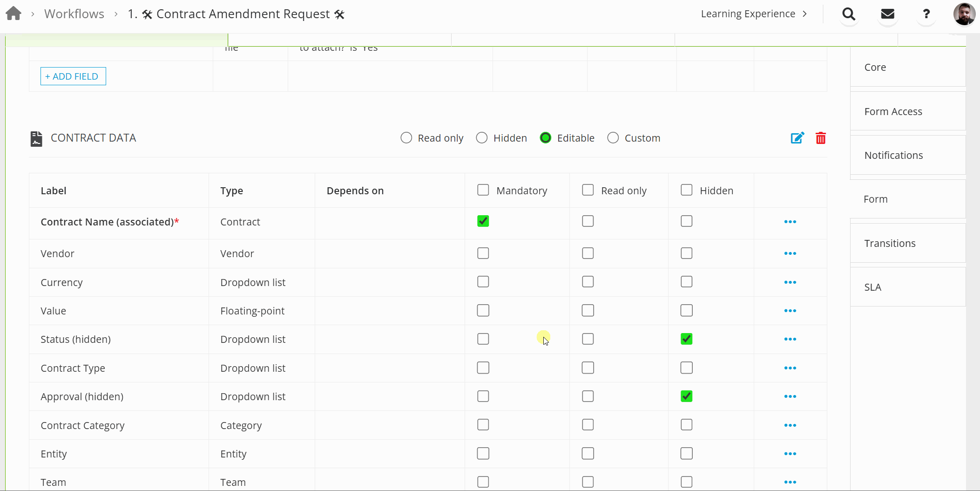Image resolution: width=980 pixels, height=491 pixels.
Task: Open the messages envelope icon
Action: click(887, 14)
